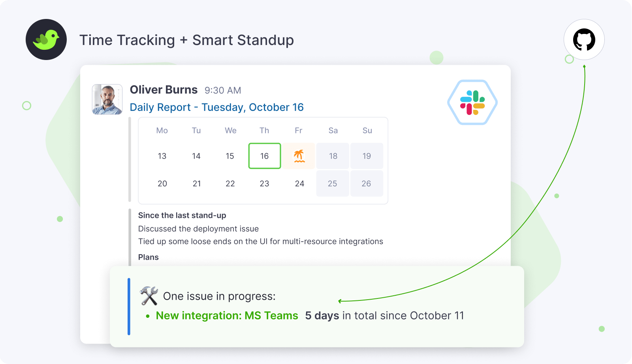632x364 pixels.
Task: Pick calendar day 14
Action: [196, 156]
